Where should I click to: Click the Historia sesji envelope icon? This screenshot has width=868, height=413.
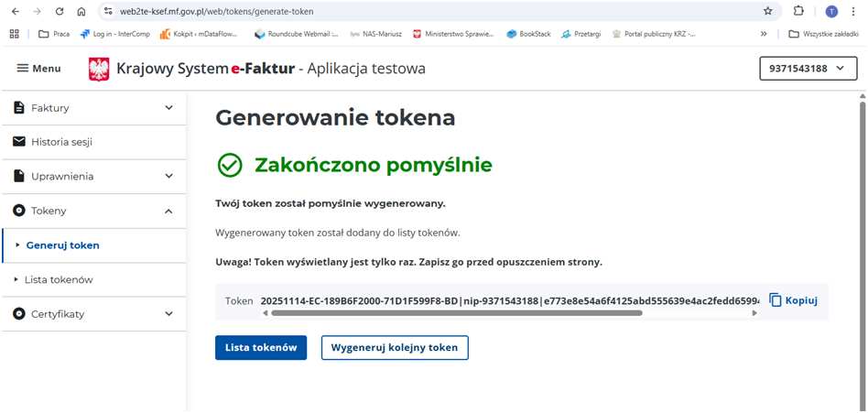coord(19,142)
